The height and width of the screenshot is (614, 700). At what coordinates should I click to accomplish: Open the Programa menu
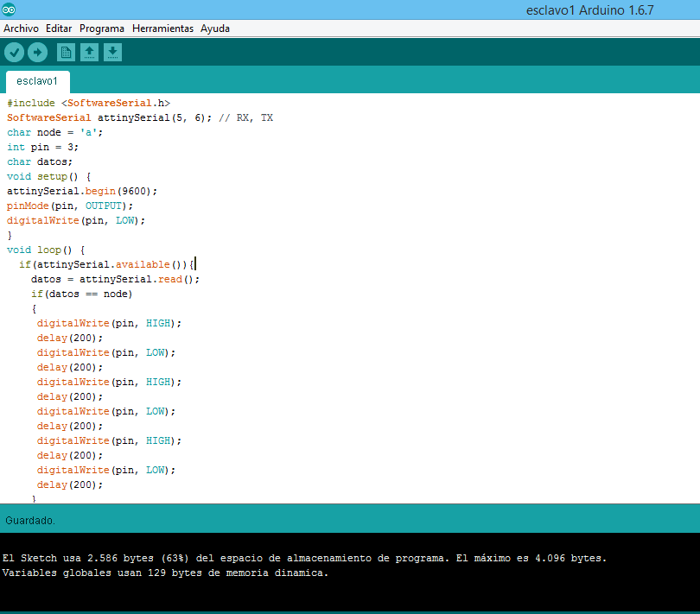[x=102, y=28]
